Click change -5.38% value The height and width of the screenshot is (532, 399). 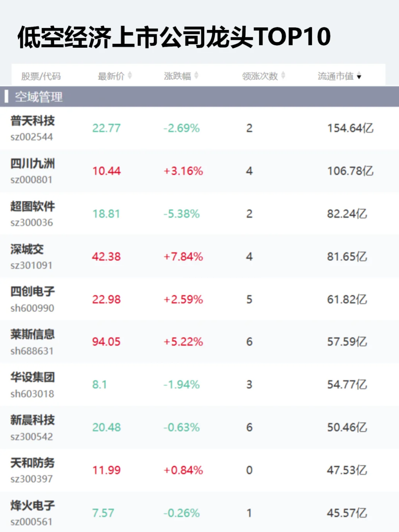pos(181,214)
